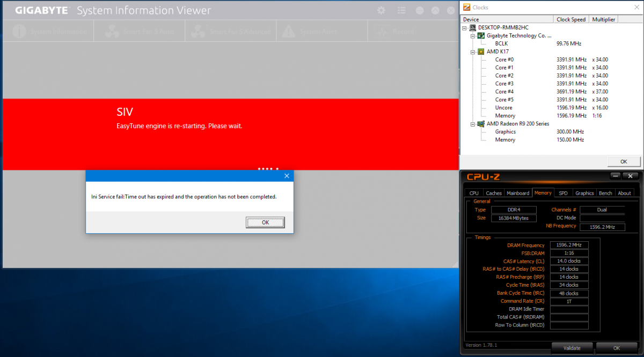The width and height of the screenshot is (644, 357).
Task: Click the Bank Cycle Time 48 clocks field
Action: click(569, 293)
